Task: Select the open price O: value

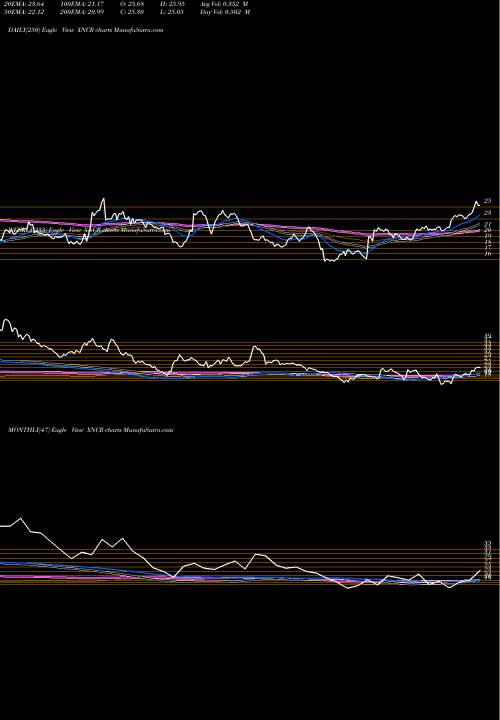Action: pyautogui.click(x=132, y=4)
